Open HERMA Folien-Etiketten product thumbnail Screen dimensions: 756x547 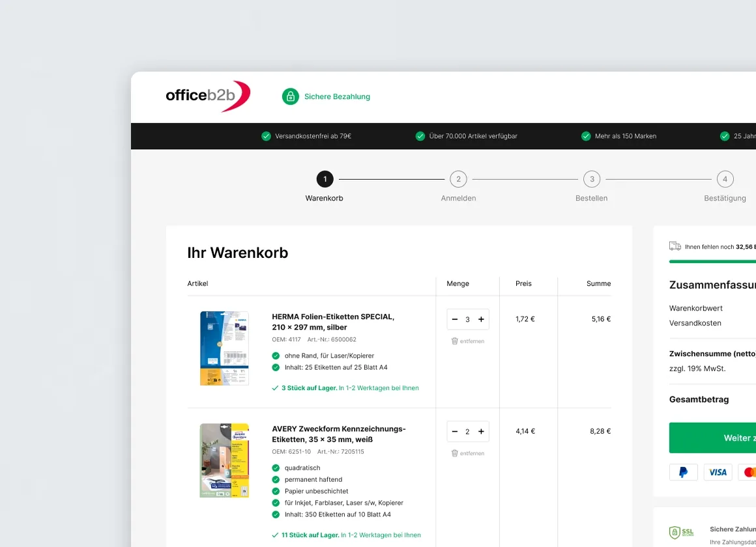(x=224, y=348)
